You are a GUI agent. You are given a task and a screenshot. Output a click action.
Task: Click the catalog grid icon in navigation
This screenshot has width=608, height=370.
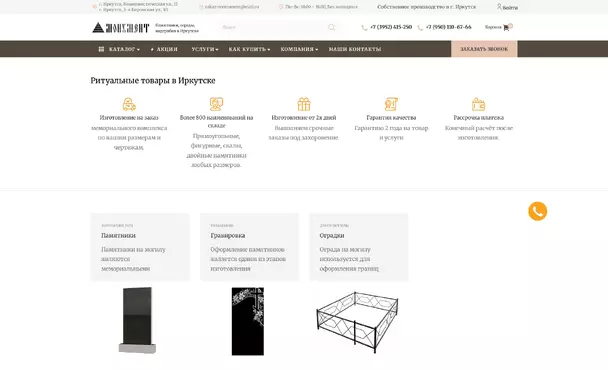101,49
